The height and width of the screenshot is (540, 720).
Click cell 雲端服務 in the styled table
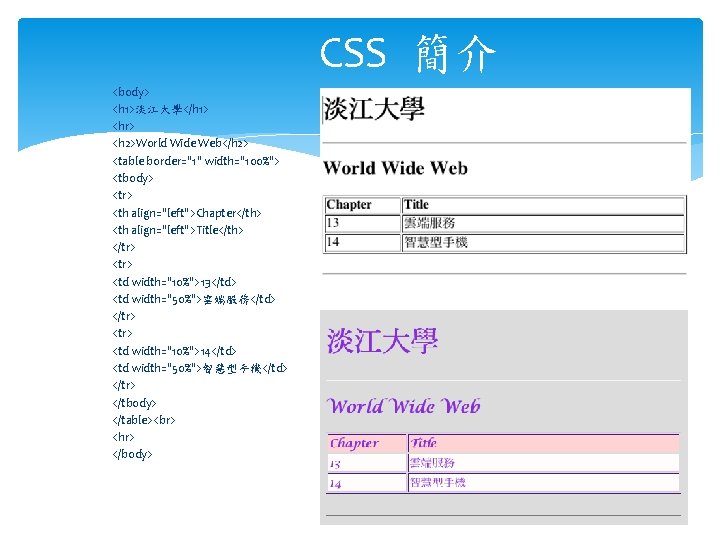point(544,464)
